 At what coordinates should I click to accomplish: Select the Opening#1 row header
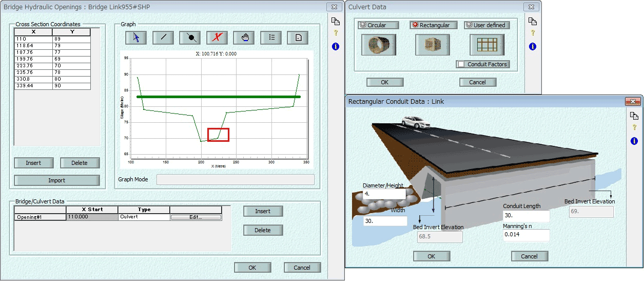tap(40, 217)
